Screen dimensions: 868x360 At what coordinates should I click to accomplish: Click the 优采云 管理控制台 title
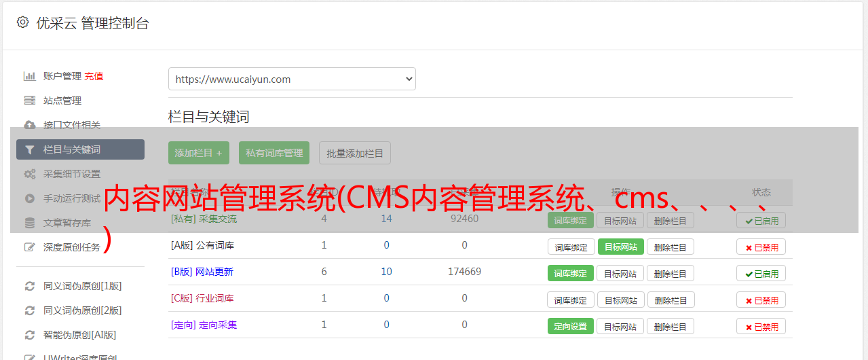[92, 23]
